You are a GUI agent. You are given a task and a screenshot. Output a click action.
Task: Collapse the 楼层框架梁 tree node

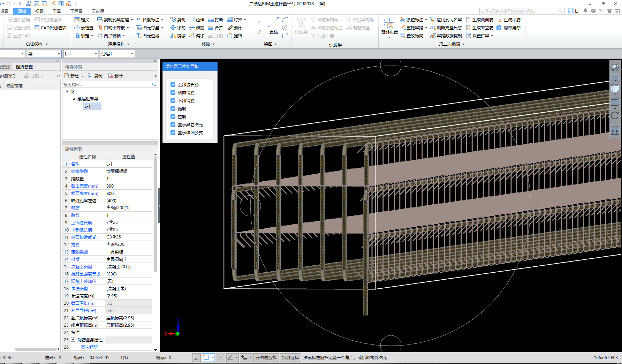(74, 99)
